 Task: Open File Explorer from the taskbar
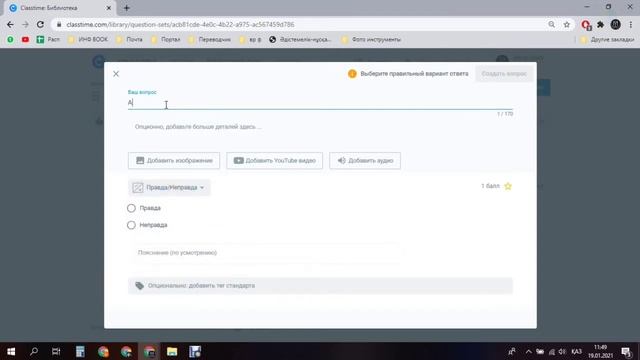coord(172,351)
